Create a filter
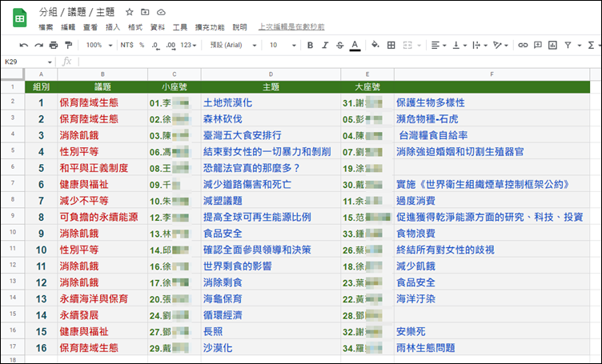This screenshot has width=602, height=364. [x=568, y=46]
